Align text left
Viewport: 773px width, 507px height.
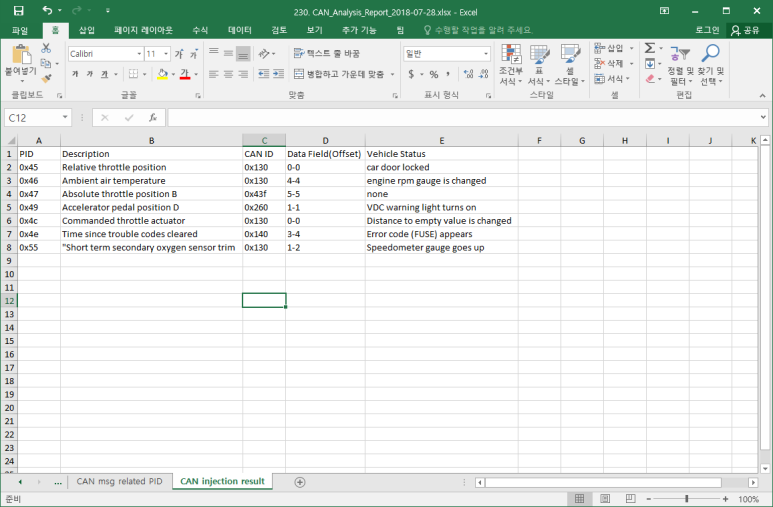(x=213, y=74)
